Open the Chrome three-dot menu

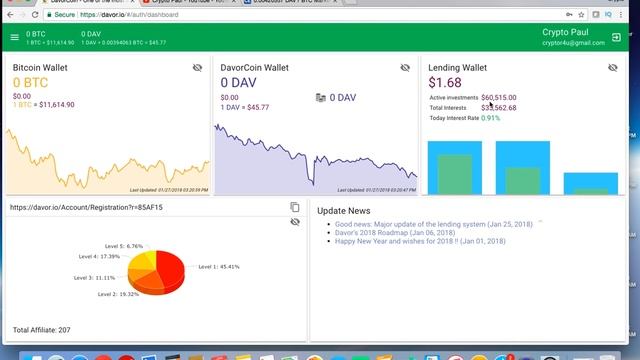621,15
